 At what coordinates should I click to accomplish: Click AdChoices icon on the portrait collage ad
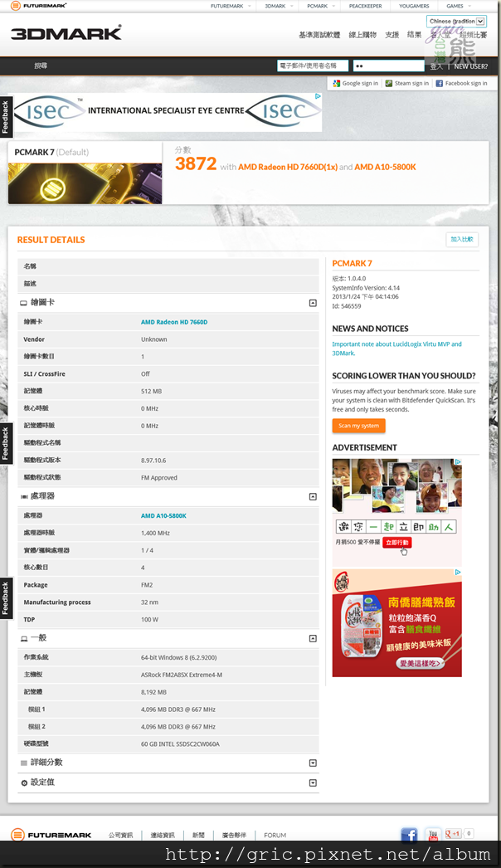pyautogui.click(x=458, y=461)
